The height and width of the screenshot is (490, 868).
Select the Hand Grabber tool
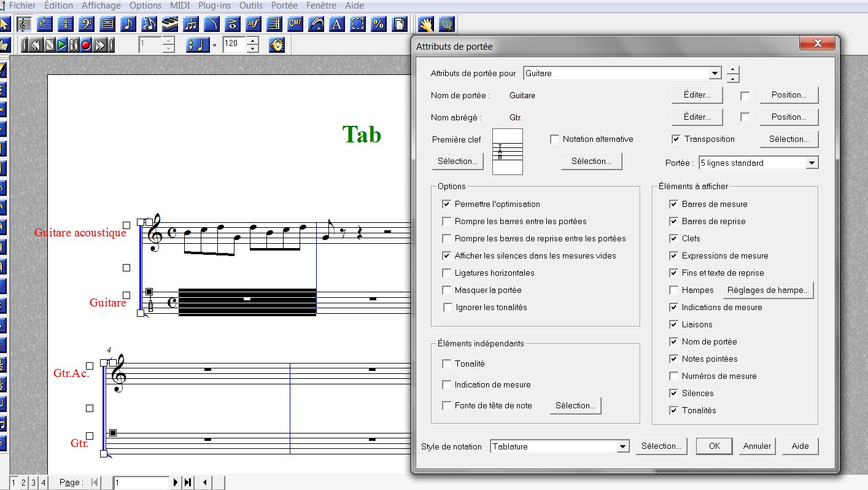point(425,25)
